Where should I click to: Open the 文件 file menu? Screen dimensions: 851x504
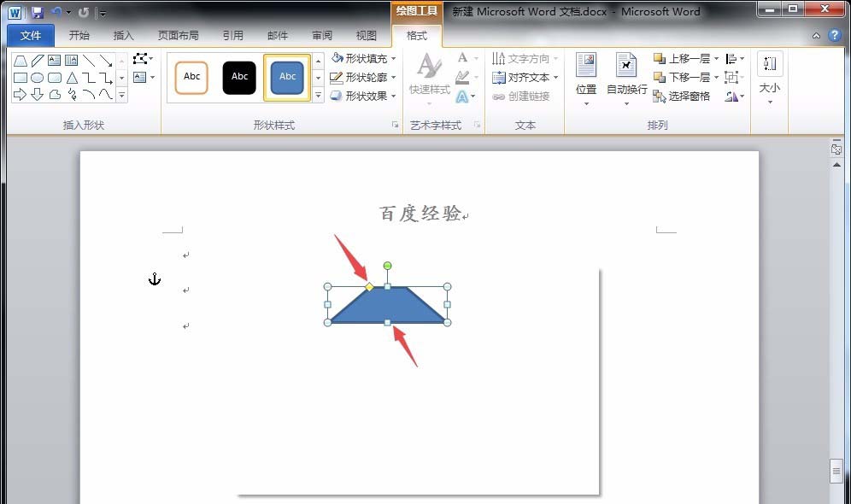[31, 35]
